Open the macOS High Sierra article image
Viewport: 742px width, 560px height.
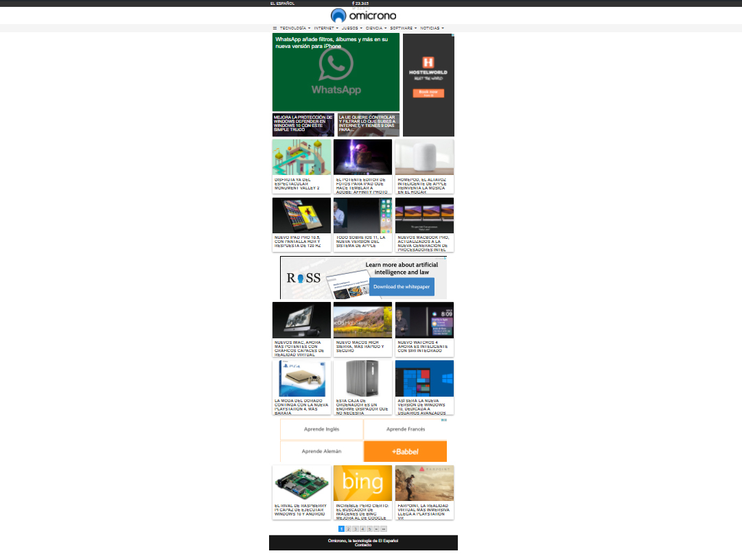tap(363, 320)
